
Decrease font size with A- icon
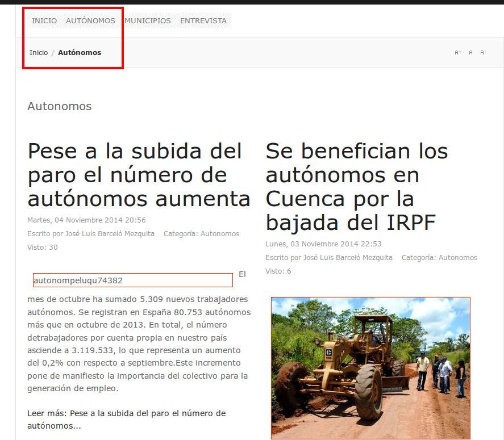[484, 52]
